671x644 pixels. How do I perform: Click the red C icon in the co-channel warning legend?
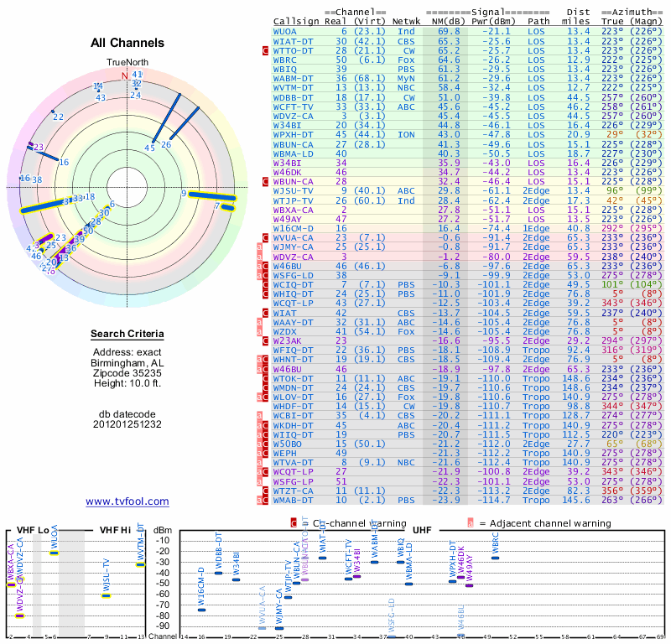pyautogui.click(x=294, y=523)
